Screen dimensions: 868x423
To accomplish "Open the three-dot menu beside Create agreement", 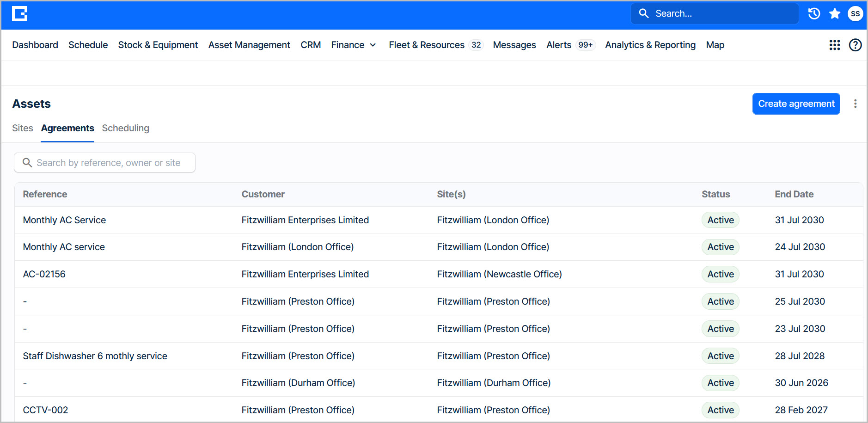I will 855,104.
